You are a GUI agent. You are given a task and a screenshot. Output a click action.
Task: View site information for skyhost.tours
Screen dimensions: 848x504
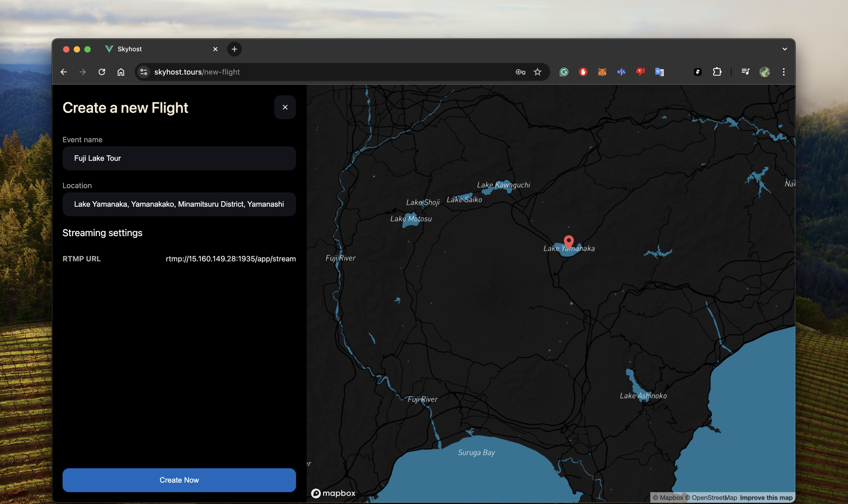(144, 72)
